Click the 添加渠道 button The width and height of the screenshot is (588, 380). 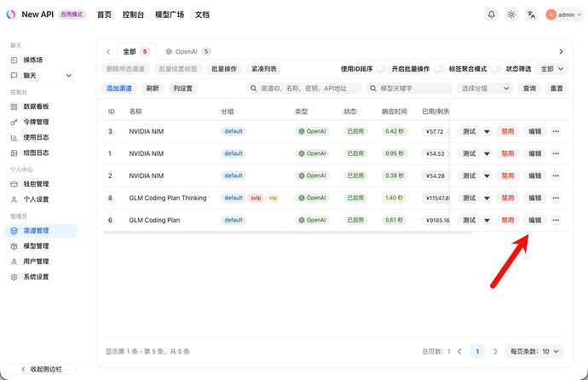118,89
